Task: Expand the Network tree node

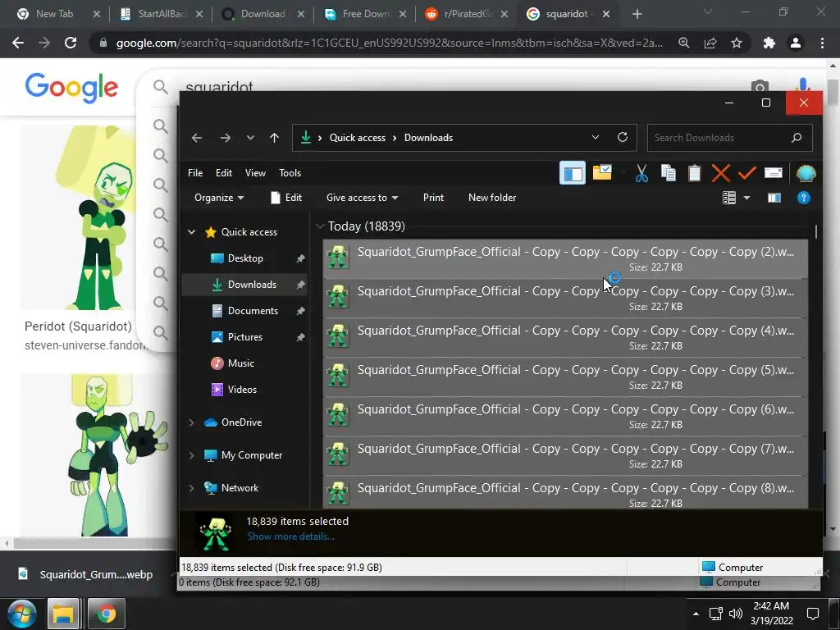Action: tap(191, 488)
